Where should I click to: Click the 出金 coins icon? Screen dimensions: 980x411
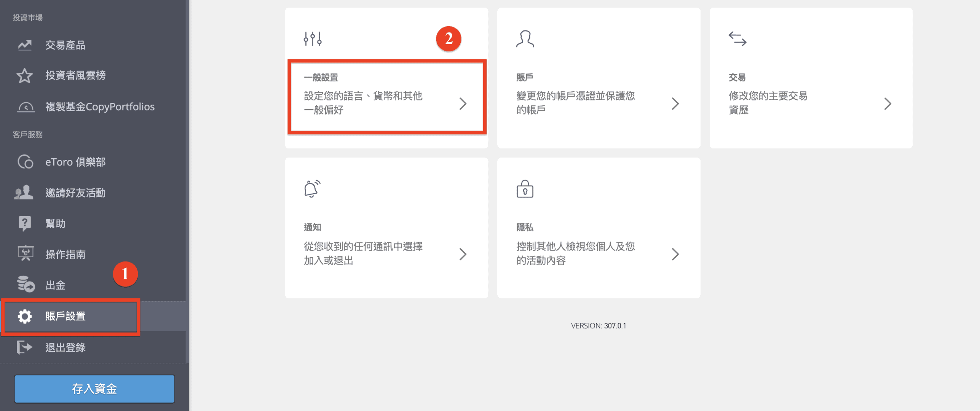(x=24, y=285)
